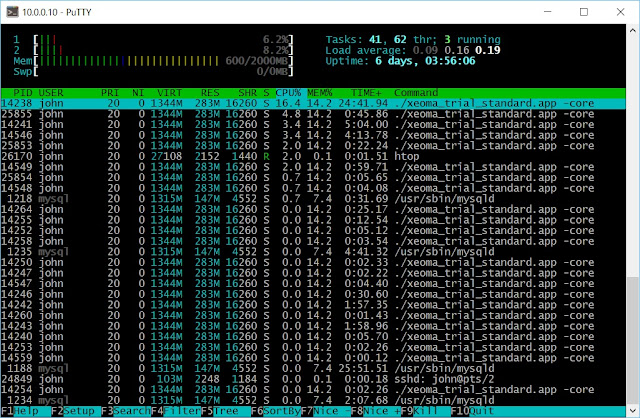
Task: Select the mysqld process row with PID 1218
Action: pyautogui.click(x=313, y=199)
